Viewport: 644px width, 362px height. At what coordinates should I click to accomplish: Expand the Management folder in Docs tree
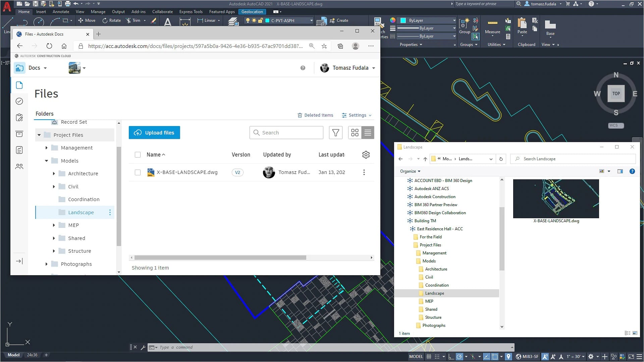(46, 148)
